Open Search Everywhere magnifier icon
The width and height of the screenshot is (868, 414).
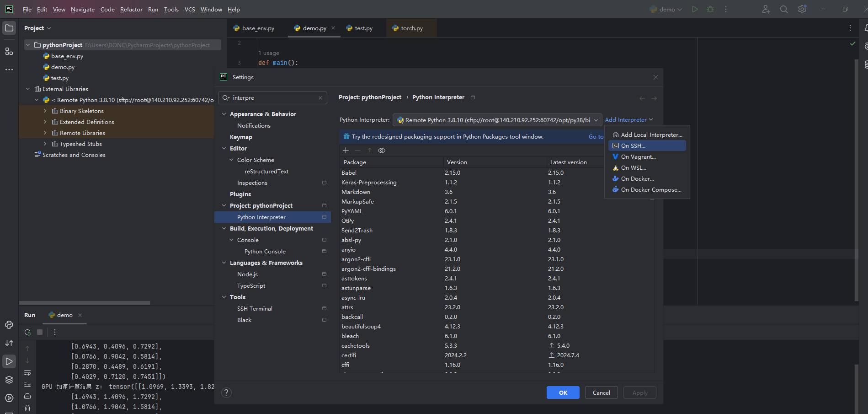click(784, 9)
